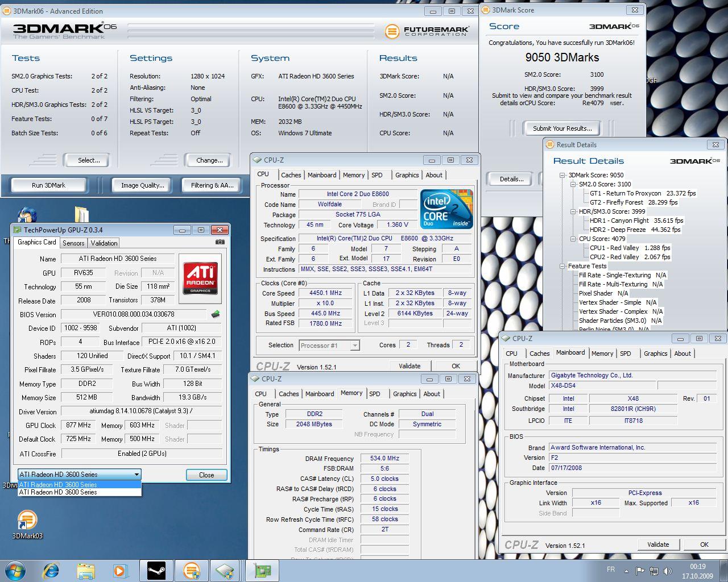728x582 pixels.
Task: Click the Filtering & AA... button
Action: [x=212, y=185]
